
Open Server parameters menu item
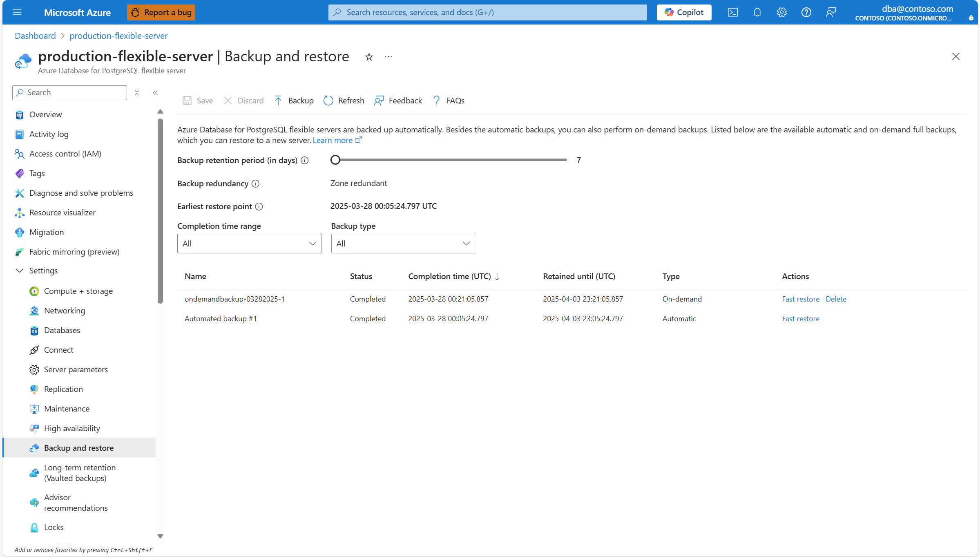click(76, 369)
